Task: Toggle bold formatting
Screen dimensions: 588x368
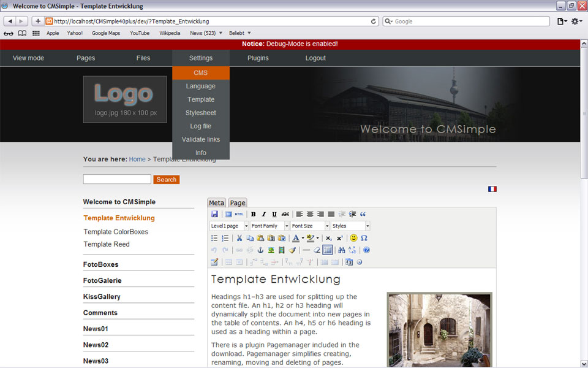Action: coord(254,214)
